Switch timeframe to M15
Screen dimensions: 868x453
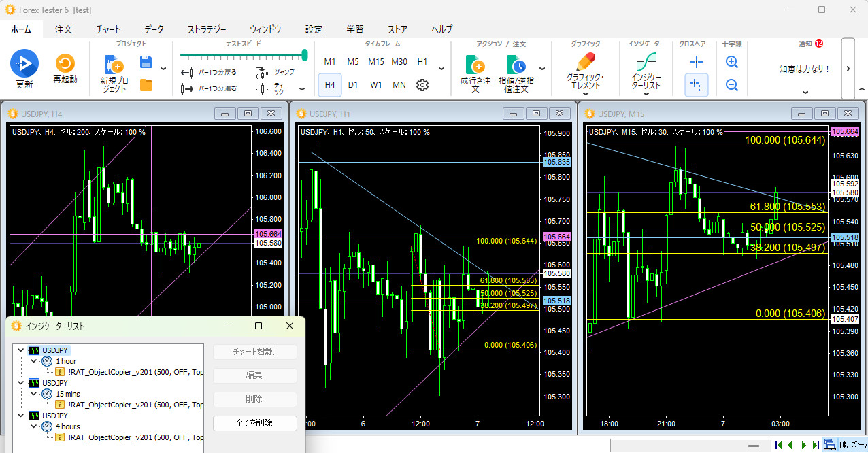(x=376, y=62)
